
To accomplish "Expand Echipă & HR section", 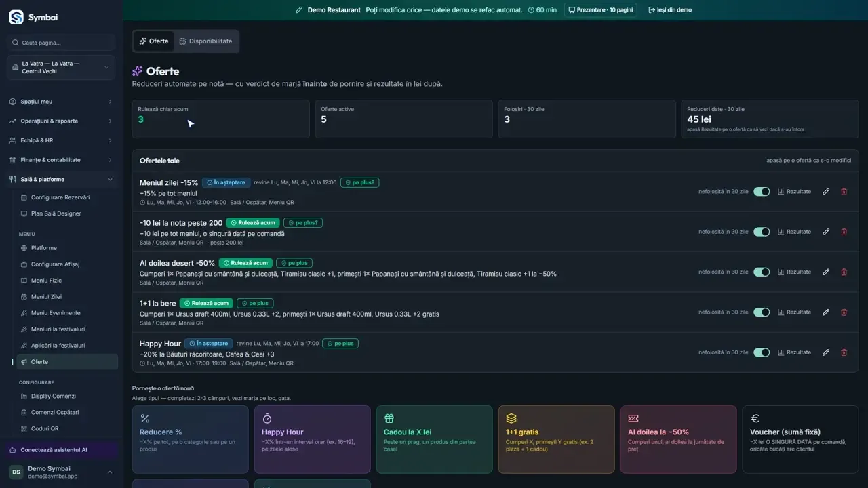I will point(61,141).
